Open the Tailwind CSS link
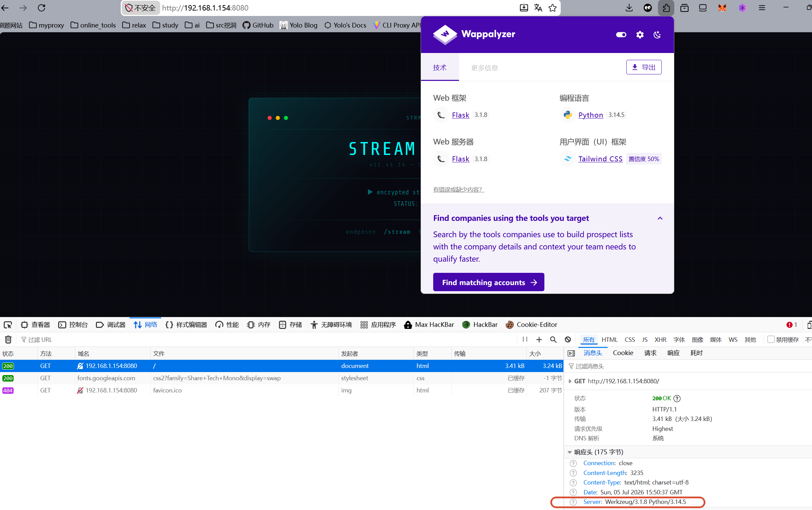The height and width of the screenshot is (510, 812). click(x=600, y=159)
